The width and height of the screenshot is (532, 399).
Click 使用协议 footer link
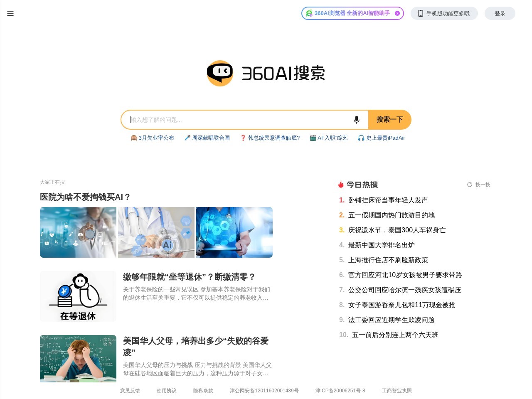(167, 391)
